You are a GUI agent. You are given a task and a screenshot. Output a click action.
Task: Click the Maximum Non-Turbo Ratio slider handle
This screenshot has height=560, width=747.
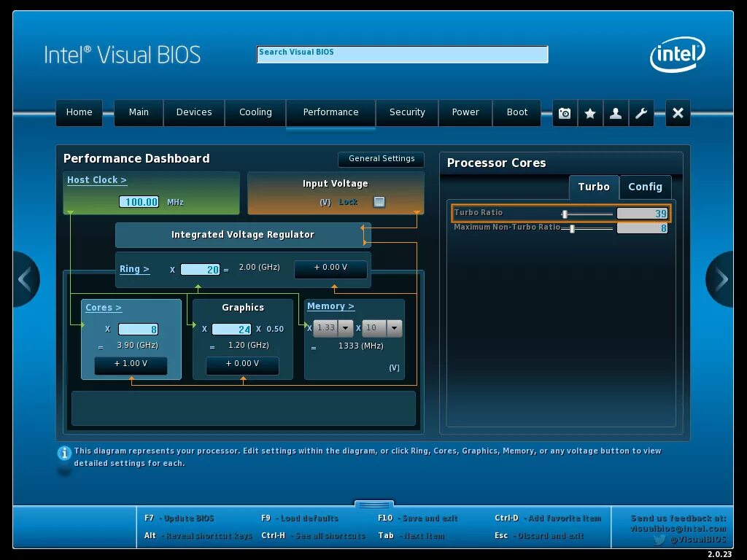[x=572, y=229]
